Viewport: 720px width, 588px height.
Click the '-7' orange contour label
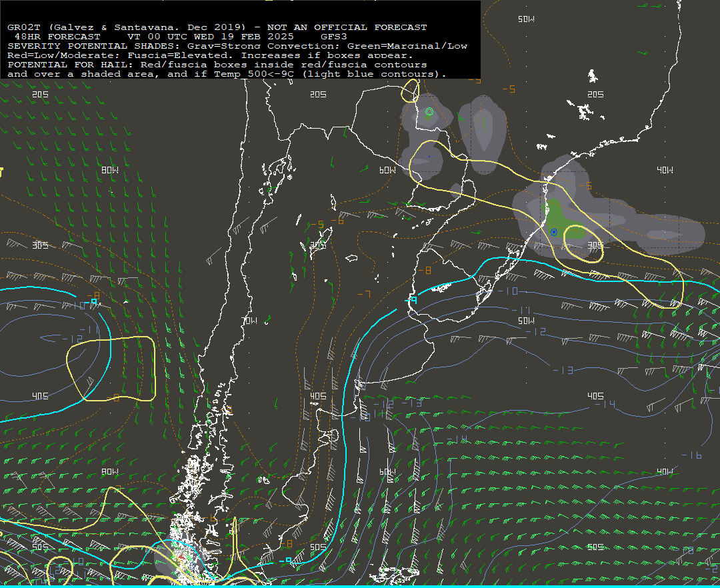(364, 294)
